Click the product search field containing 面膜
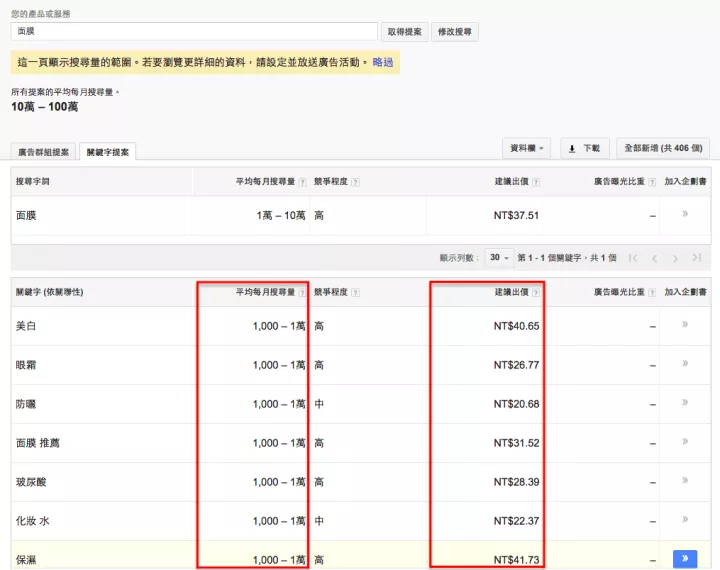This screenshot has width=720, height=570. [x=194, y=32]
